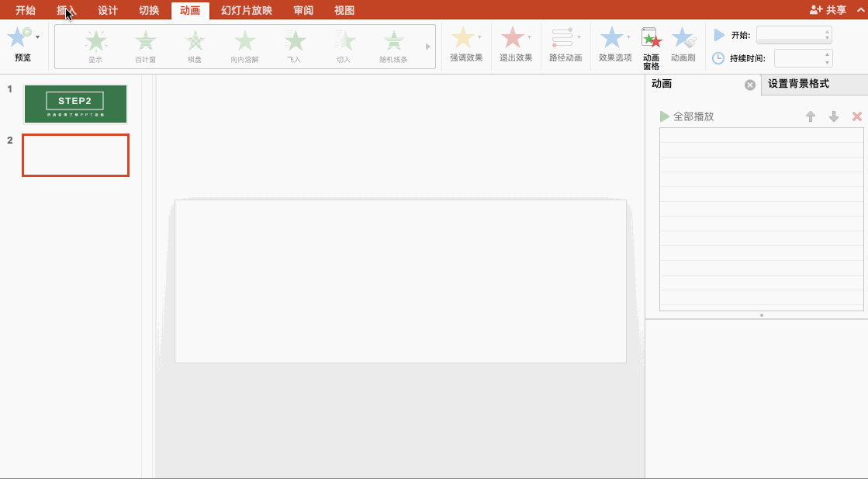The image size is (868, 479).
Task: Expand the animation effects gallery arrow
Action: pos(428,47)
